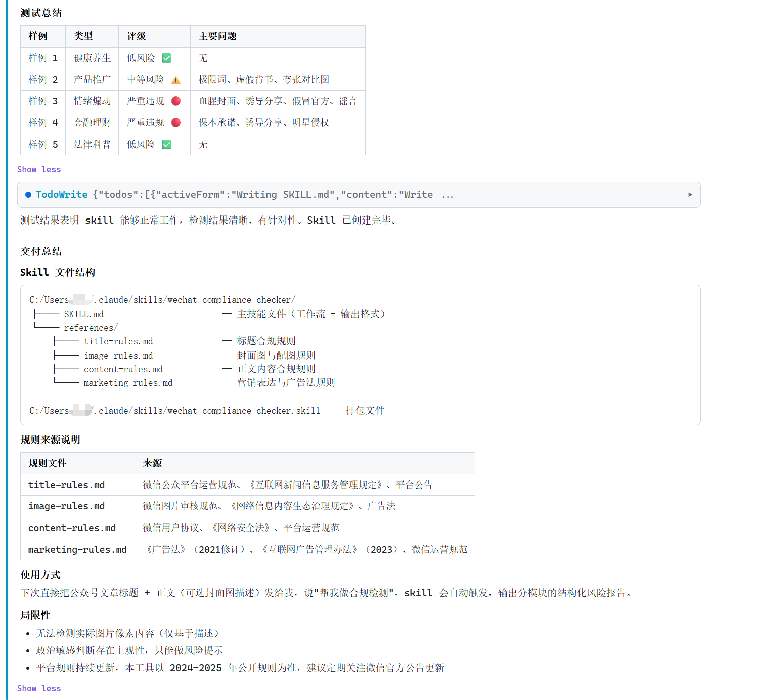Collapse the test summary with upper Show less
The width and height of the screenshot is (757, 700).
click(39, 169)
